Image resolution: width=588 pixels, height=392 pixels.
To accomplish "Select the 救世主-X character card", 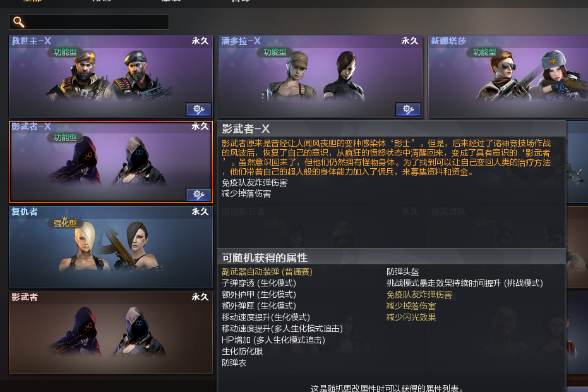I will [x=111, y=77].
